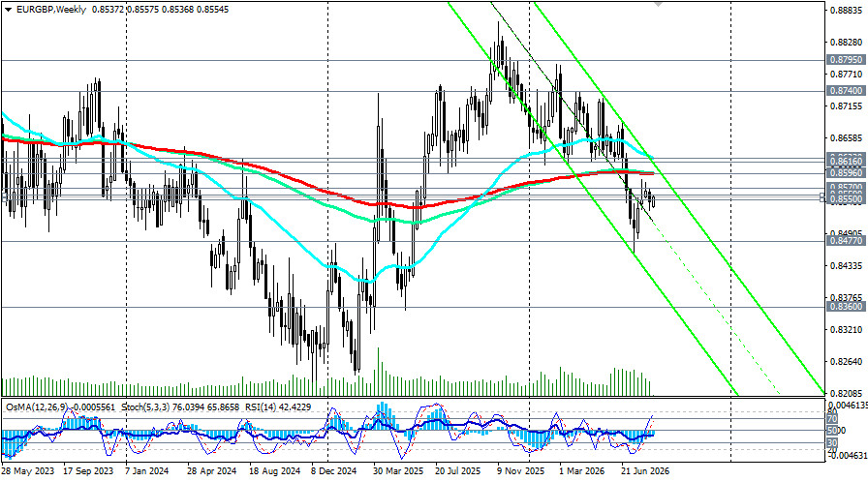868x482 pixels.
Task: Click the EURGBP,Weekly chart title
Action: pos(49,10)
